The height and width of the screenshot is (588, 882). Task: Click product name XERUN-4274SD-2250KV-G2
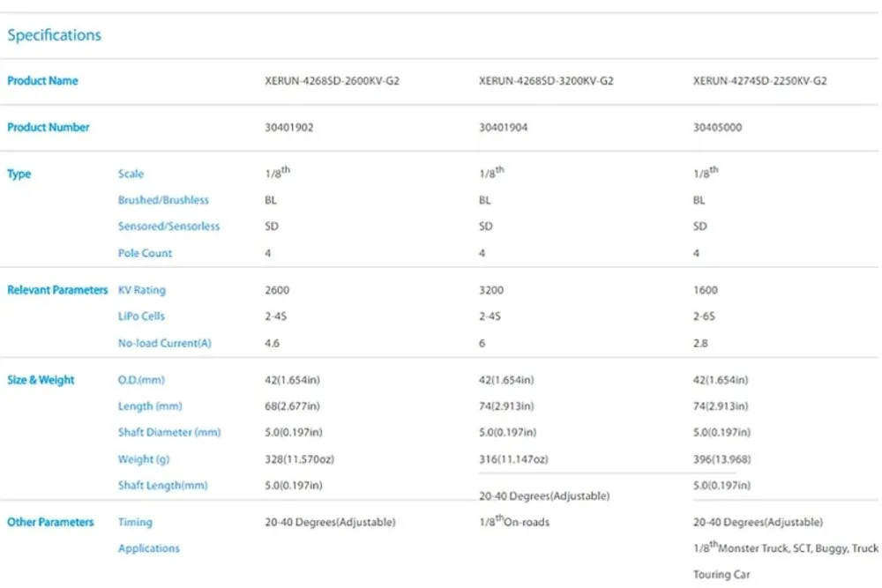[760, 80]
